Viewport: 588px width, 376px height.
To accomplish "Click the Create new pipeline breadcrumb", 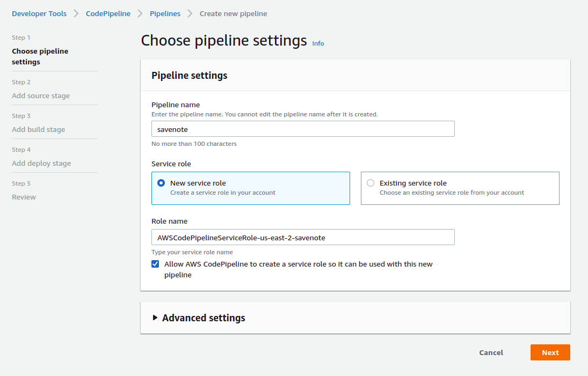I will click(x=233, y=13).
